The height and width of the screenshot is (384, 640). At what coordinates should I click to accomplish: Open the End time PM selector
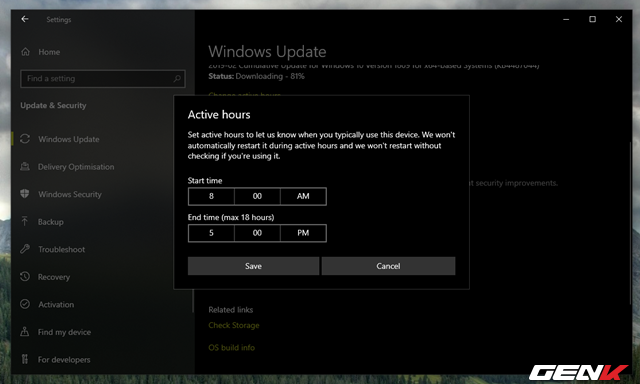click(303, 233)
